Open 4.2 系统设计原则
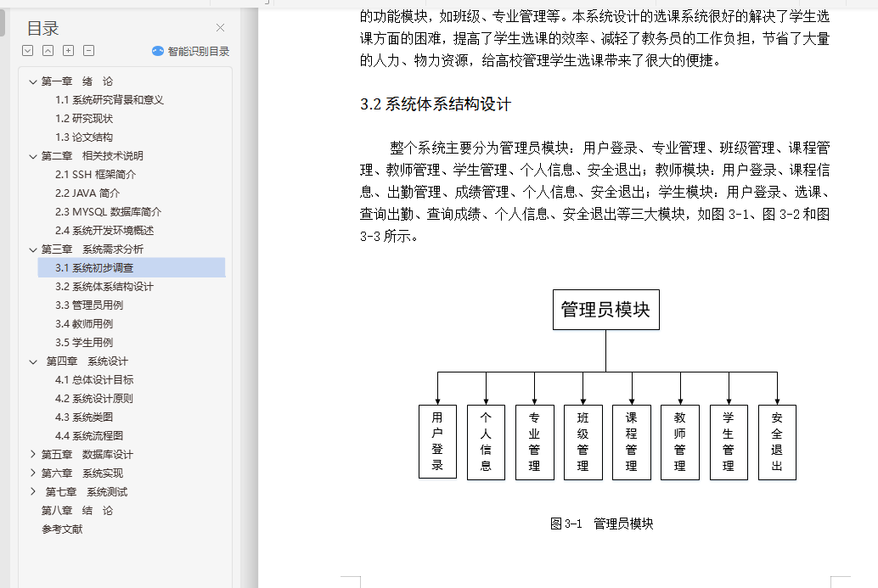878x588 pixels. [x=94, y=399]
